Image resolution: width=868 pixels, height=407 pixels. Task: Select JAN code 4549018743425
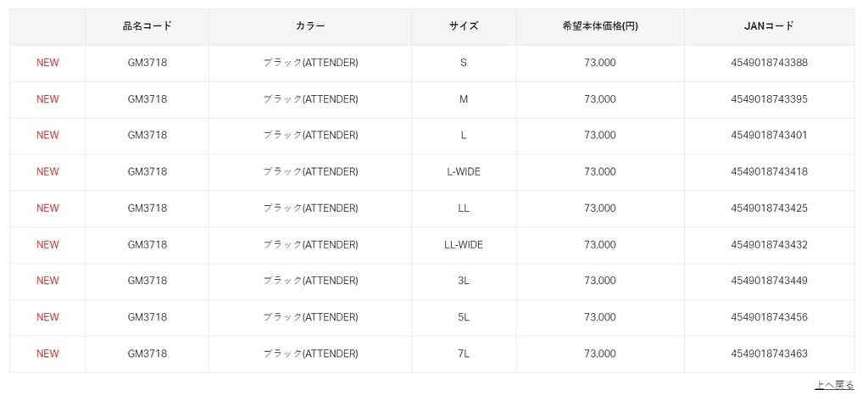coord(769,208)
